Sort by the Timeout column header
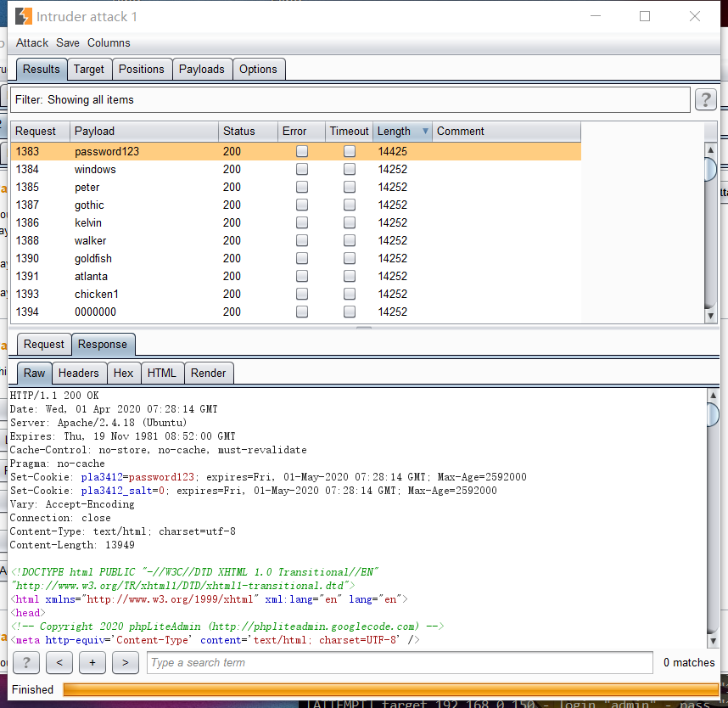The width and height of the screenshot is (728, 708). 349,132
